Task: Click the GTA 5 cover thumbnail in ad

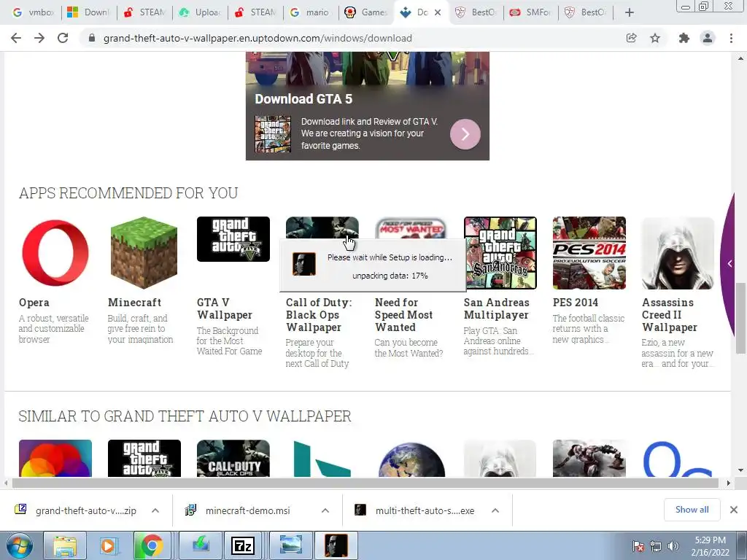Action: point(273,134)
